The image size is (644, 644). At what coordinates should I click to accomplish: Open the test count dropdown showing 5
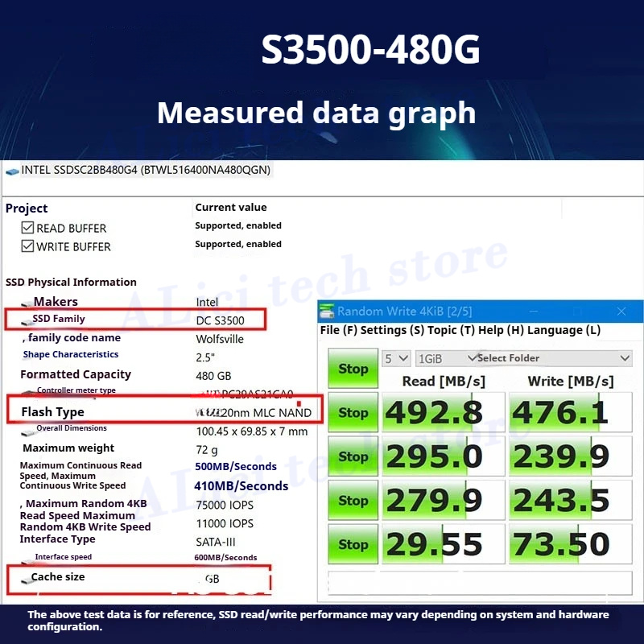click(x=397, y=358)
